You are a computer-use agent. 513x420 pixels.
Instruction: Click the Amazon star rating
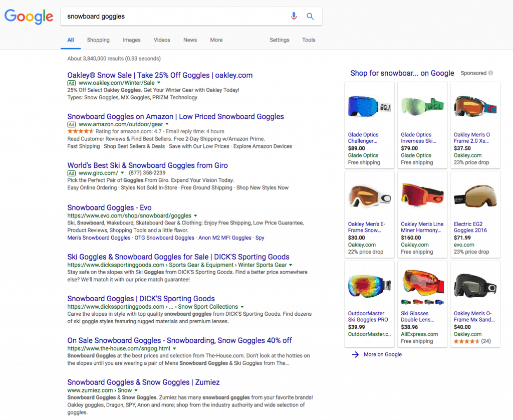[81, 131]
